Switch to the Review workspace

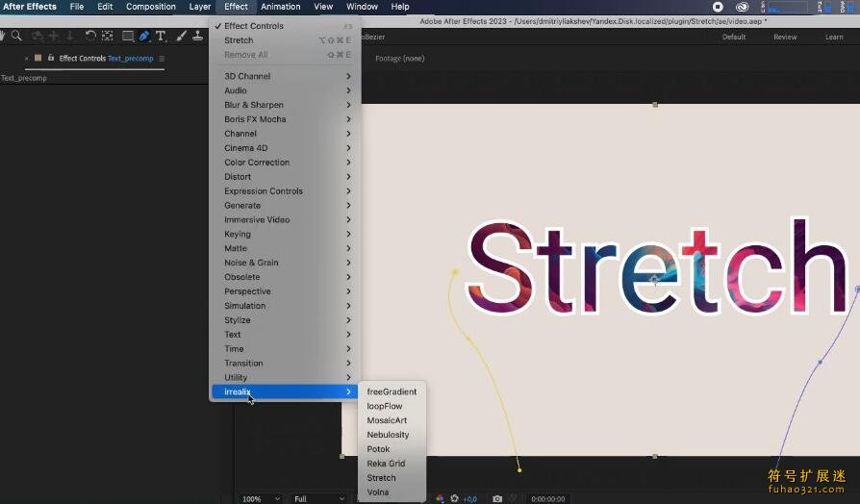coord(785,37)
